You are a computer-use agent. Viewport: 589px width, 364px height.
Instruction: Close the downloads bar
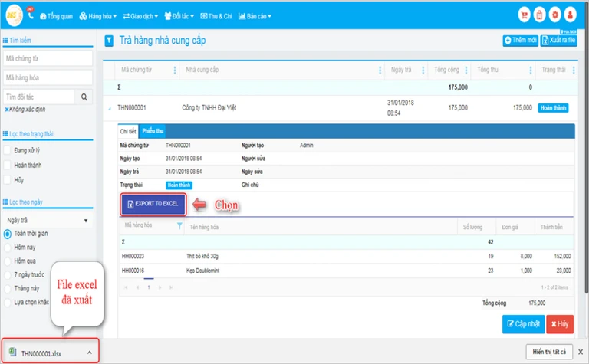pos(581,352)
